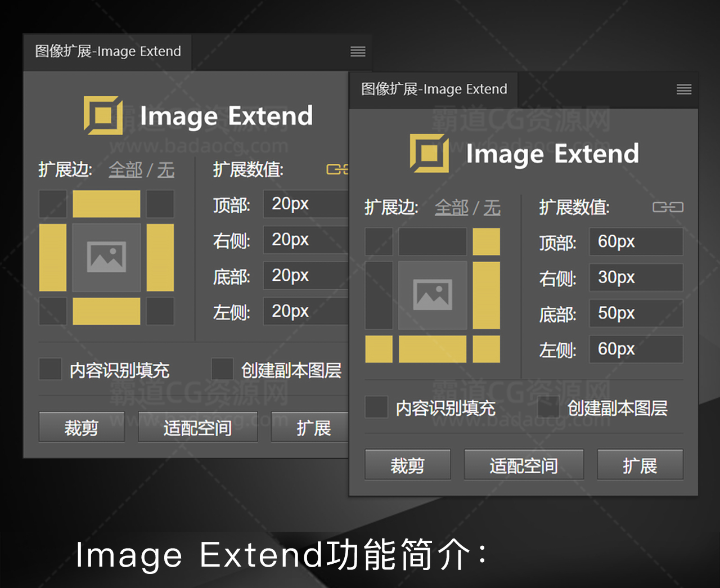The image size is (720, 588).
Task: Enable 内容识别填充 checkbox in the front panel
Action: pyautogui.click(x=376, y=407)
